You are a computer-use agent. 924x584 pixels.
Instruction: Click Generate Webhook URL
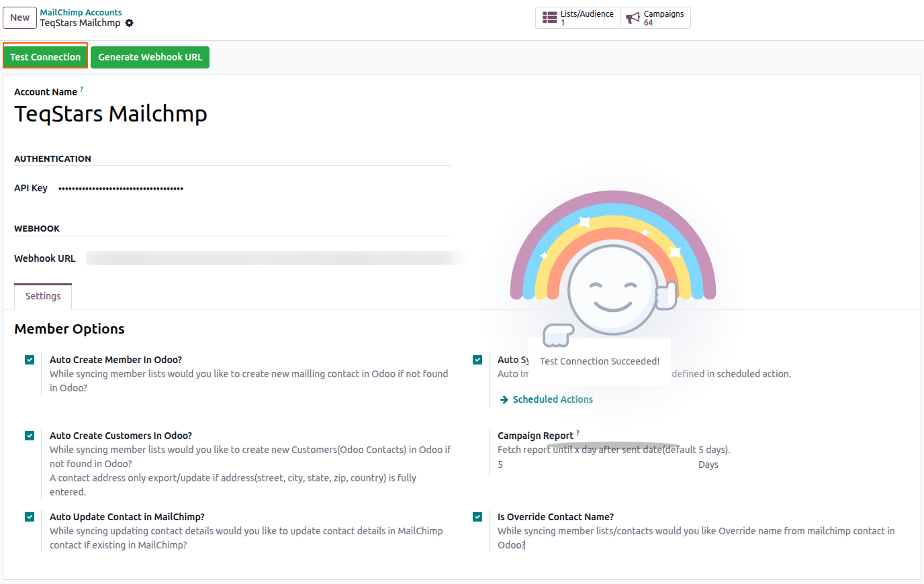[150, 57]
